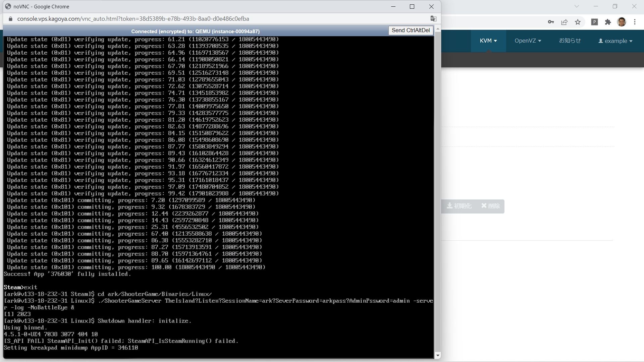Open Chrome three-dot menu
The height and width of the screenshot is (362, 644).
pos(635,22)
